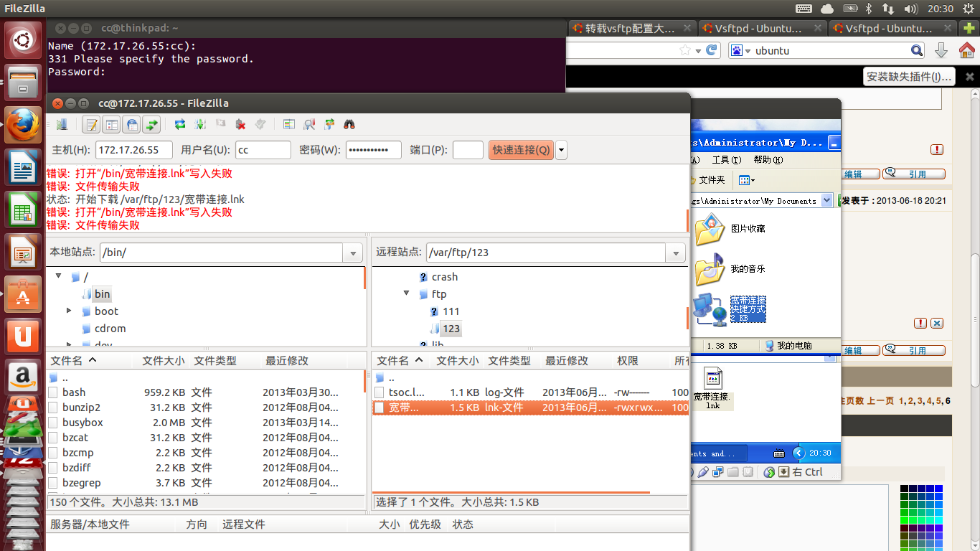Select the cdrom folder in local tree

point(110,329)
